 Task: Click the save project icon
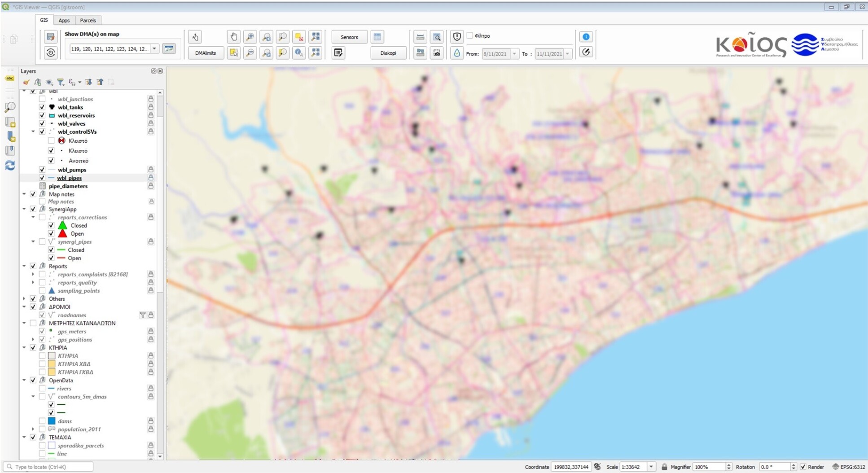51,37
